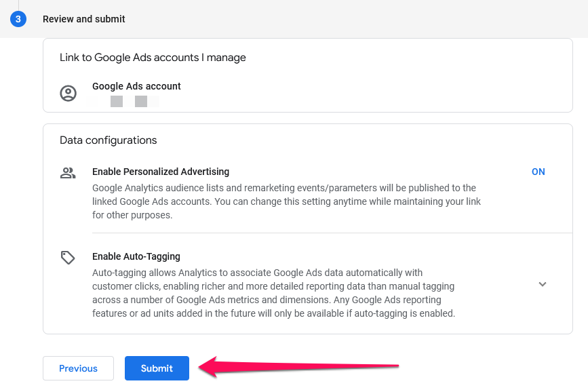Go back with the Previous button
This screenshot has height=392, width=588.
point(78,368)
